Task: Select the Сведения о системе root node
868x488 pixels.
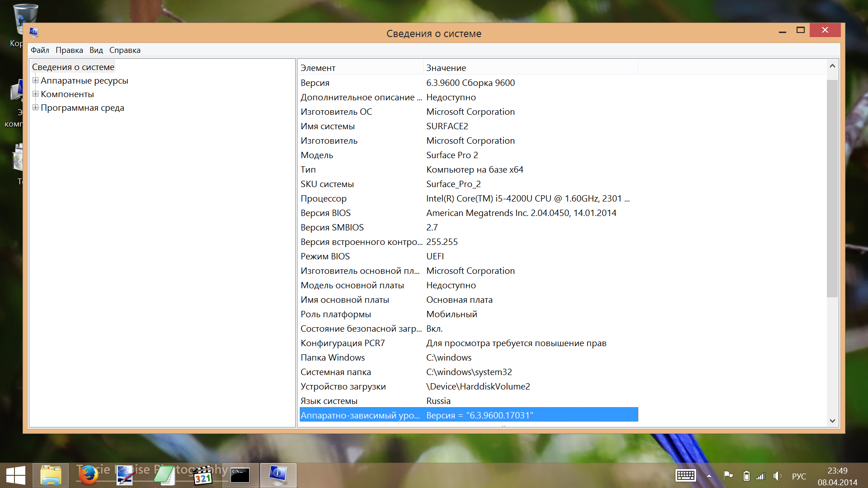Action: click(x=73, y=67)
